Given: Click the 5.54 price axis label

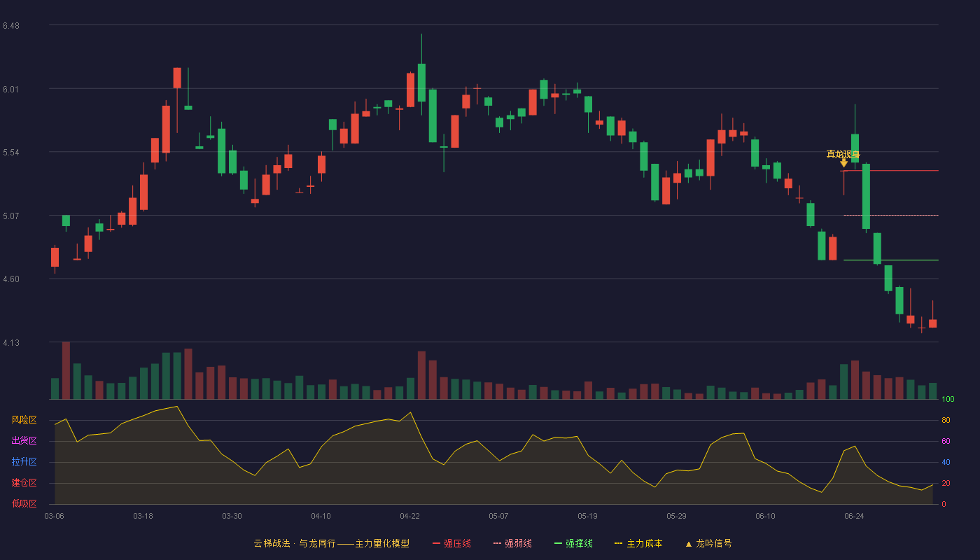Looking at the screenshot, I should (11, 153).
